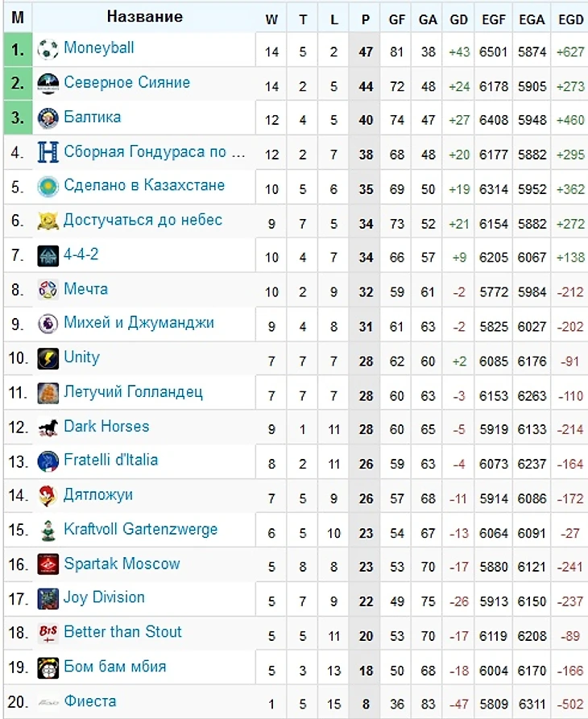Open the Moneyball team link
Screen dimensions: 588x719
pos(99,48)
